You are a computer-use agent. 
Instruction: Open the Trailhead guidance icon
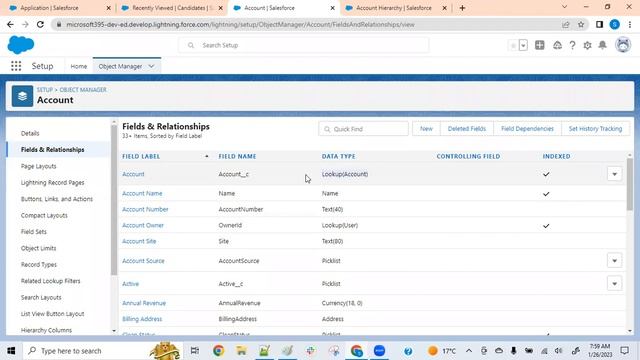pyautogui.click(x=557, y=45)
